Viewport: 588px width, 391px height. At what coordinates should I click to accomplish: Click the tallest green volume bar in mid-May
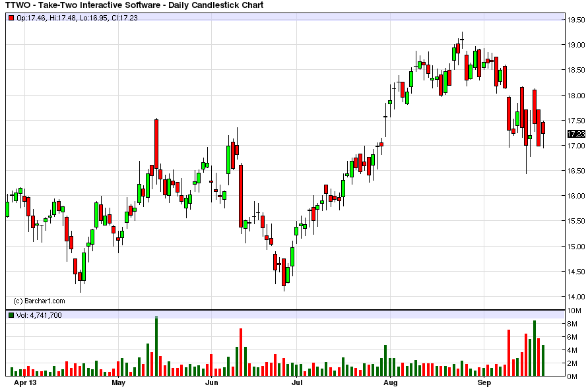coord(156,346)
